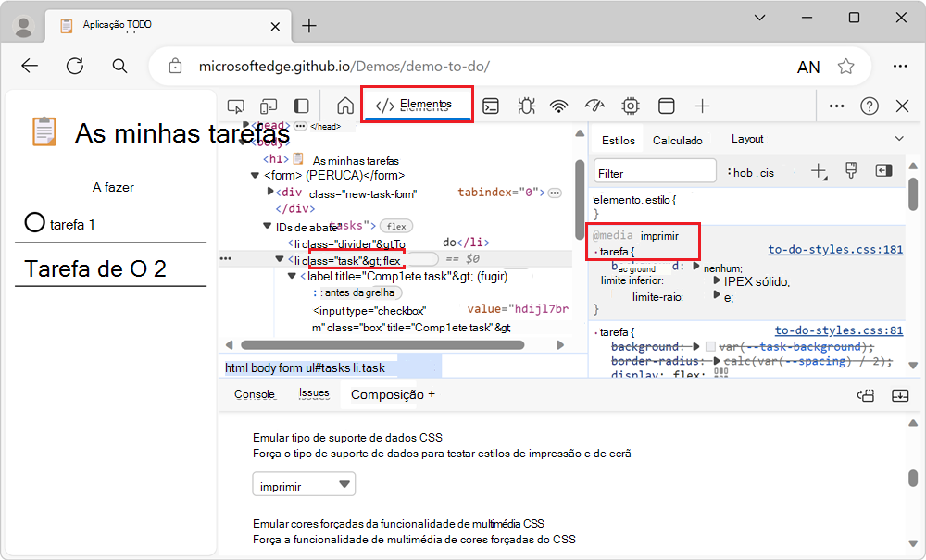926x560 pixels.
Task: Click the search icon in browser toolbar
Action: pyautogui.click(x=119, y=66)
